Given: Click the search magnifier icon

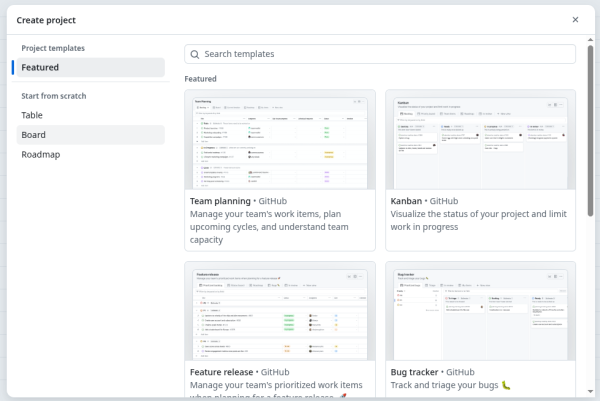Looking at the screenshot, I should click(x=195, y=54).
